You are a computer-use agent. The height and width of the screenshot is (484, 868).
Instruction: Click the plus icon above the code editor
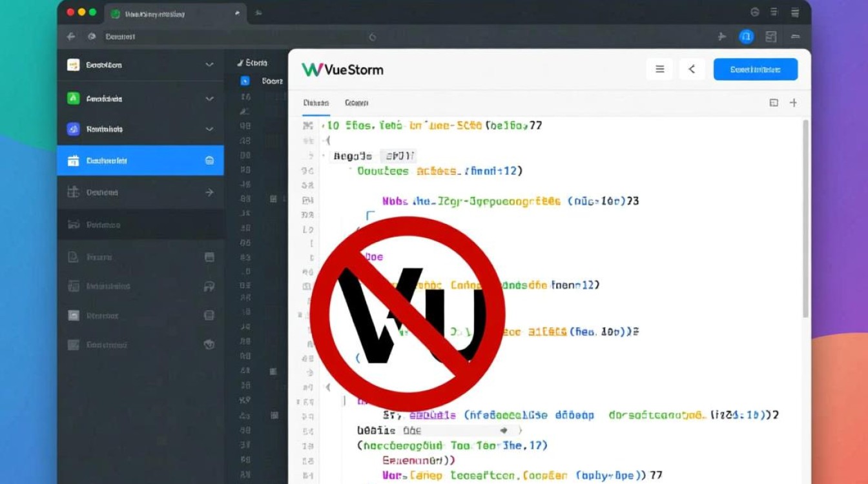pyautogui.click(x=794, y=102)
